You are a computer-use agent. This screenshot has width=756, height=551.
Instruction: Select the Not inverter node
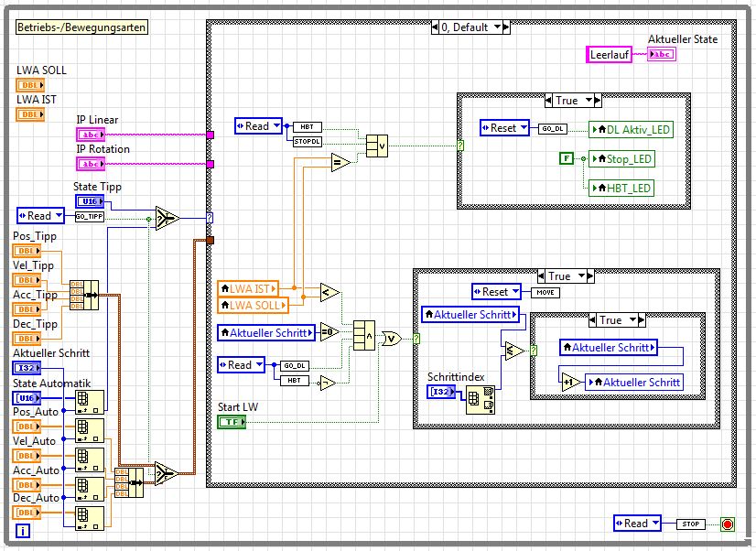(328, 383)
